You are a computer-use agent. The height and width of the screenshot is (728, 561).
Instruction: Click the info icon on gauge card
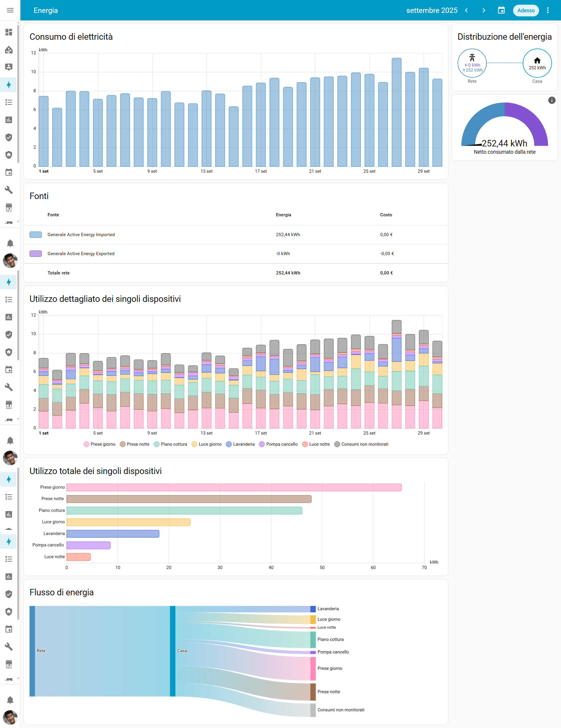552,100
